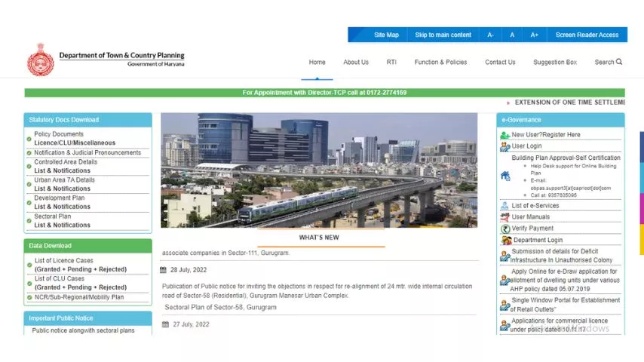Click the User Manuals icon

[x=505, y=217]
